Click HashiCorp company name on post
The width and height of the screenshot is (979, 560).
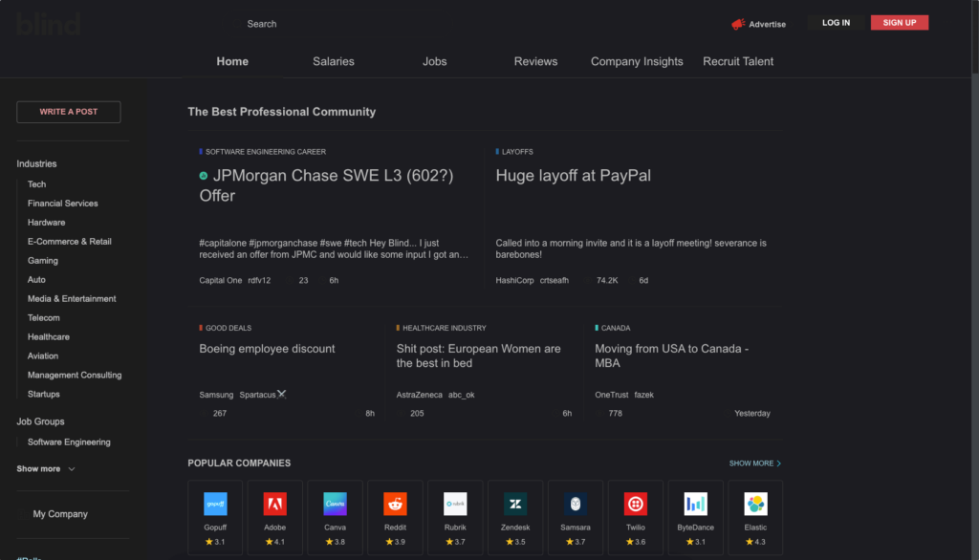click(514, 280)
